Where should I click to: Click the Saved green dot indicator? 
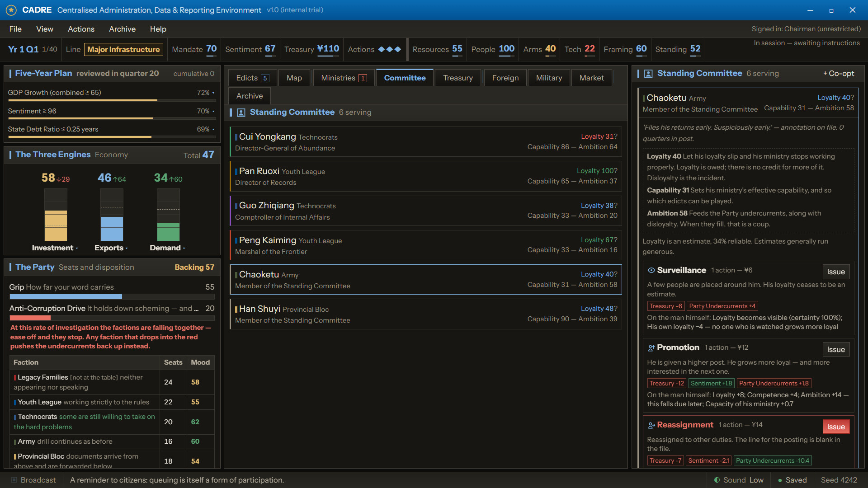click(780, 480)
